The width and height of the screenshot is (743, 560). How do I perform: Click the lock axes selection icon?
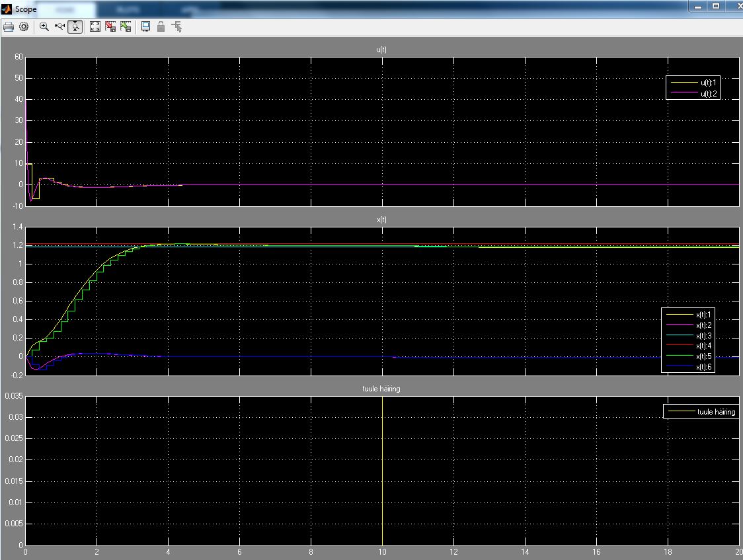[x=161, y=27]
